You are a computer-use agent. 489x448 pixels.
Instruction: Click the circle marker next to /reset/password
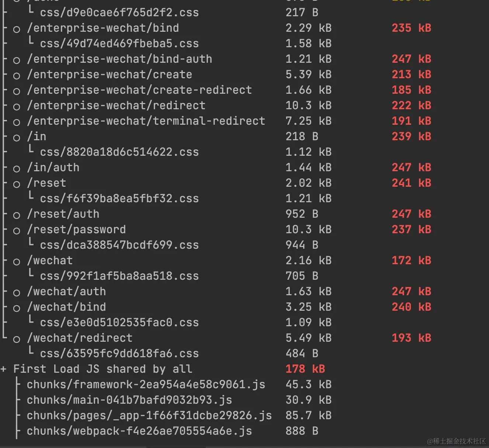click(17, 231)
